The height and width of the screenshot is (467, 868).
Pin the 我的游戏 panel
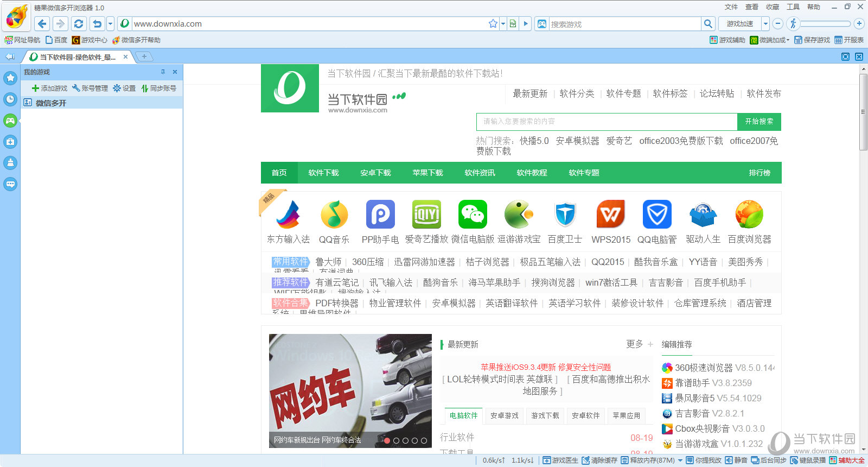pyautogui.click(x=163, y=72)
